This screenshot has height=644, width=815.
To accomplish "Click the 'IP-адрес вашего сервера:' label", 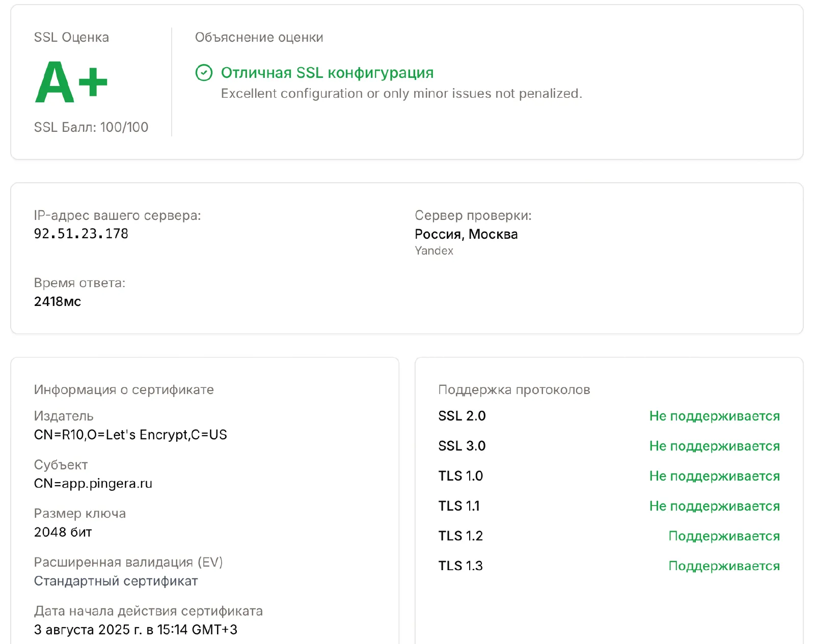I will (118, 215).
